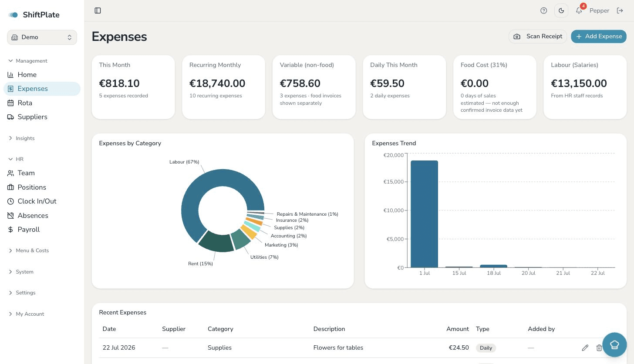Open the Positions page
Screen dimensions: 634x364
point(42,187)
